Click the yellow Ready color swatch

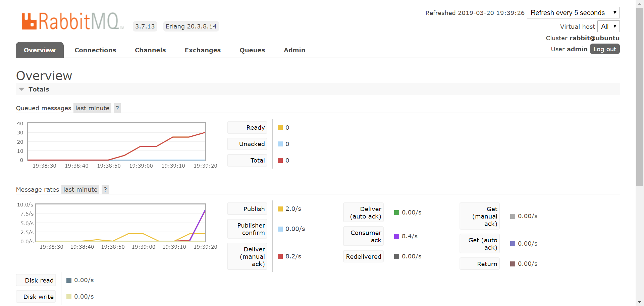[x=280, y=128]
